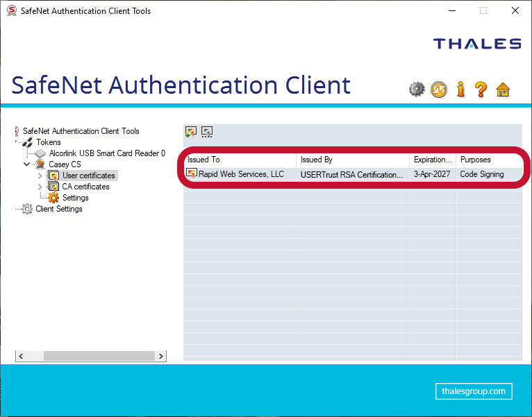Sort by Expiration column header

pyautogui.click(x=433, y=160)
